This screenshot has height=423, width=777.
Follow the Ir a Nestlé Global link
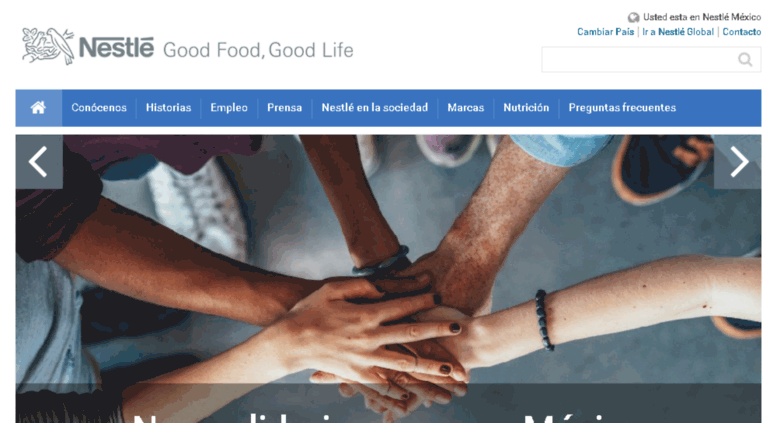(678, 32)
